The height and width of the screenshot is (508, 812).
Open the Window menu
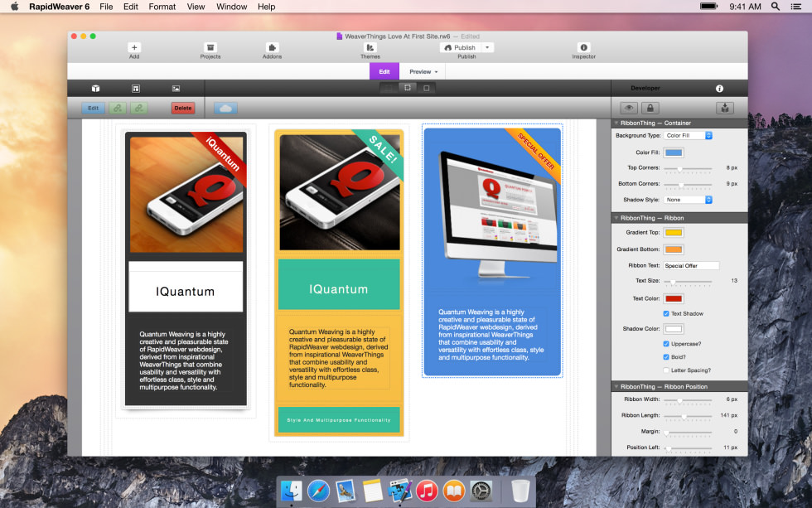pyautogui.click(x=231, y=7)
